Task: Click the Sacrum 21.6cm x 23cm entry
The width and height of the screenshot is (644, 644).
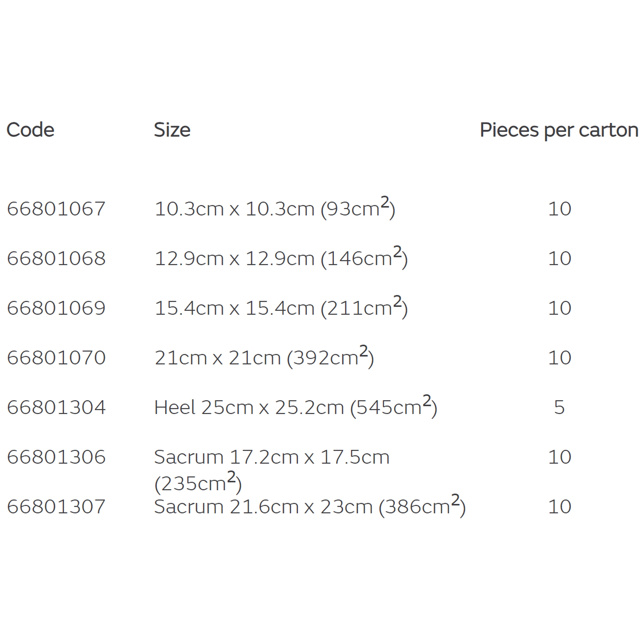Action: [310, 506]
